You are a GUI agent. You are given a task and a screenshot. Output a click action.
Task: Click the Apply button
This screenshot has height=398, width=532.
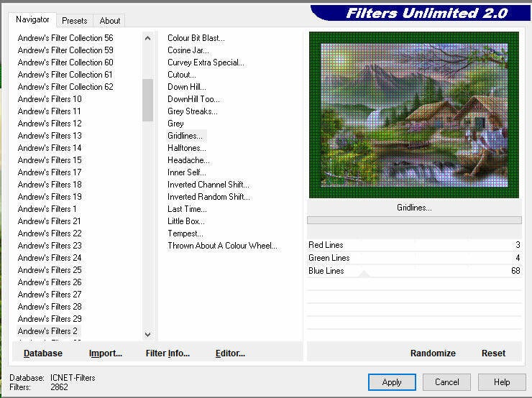tap(392, 382)
